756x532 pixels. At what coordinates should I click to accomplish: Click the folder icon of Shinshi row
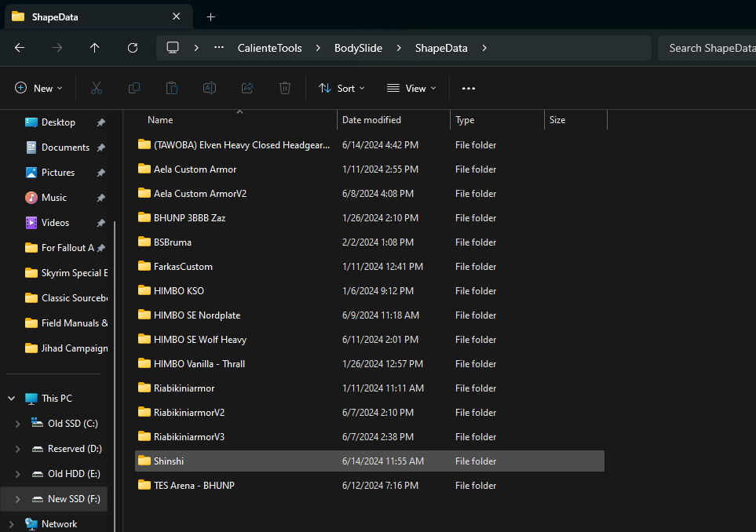[x=144, y=461]
